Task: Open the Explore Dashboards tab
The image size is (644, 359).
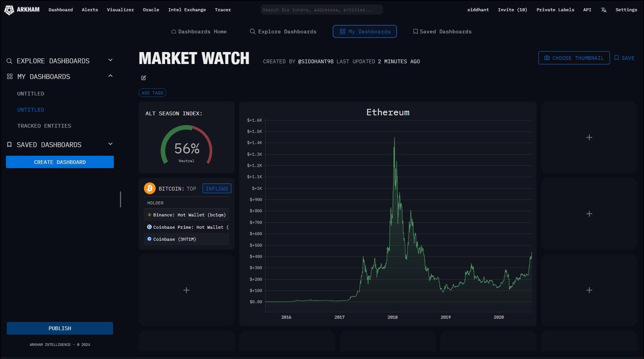Action: point(283,31)
